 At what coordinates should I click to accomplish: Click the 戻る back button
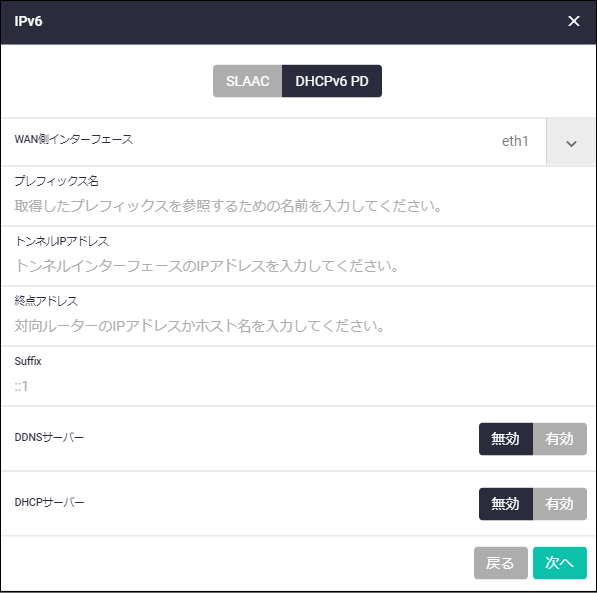coord(500,563)
